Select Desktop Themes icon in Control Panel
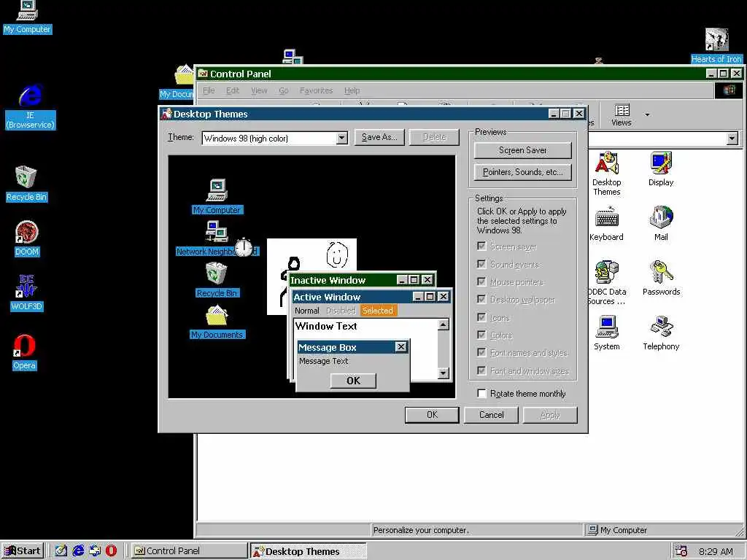Image resolution: width=747 pixels, height=560 pixels. click(x=606, y=173)
